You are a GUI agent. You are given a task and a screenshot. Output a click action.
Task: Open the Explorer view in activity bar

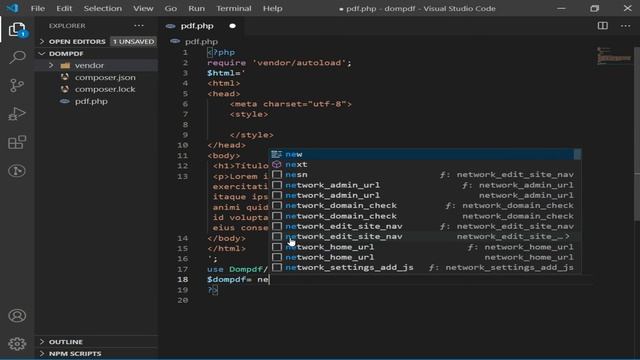pos(17,29)
